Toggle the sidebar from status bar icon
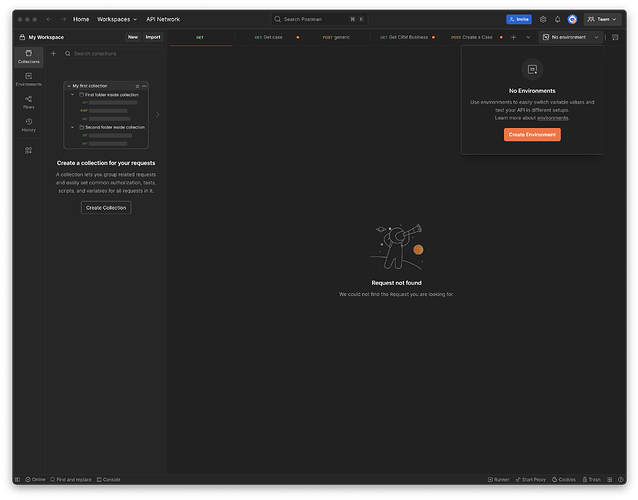Viewport: 638px width, 500px height. (17, 480)
